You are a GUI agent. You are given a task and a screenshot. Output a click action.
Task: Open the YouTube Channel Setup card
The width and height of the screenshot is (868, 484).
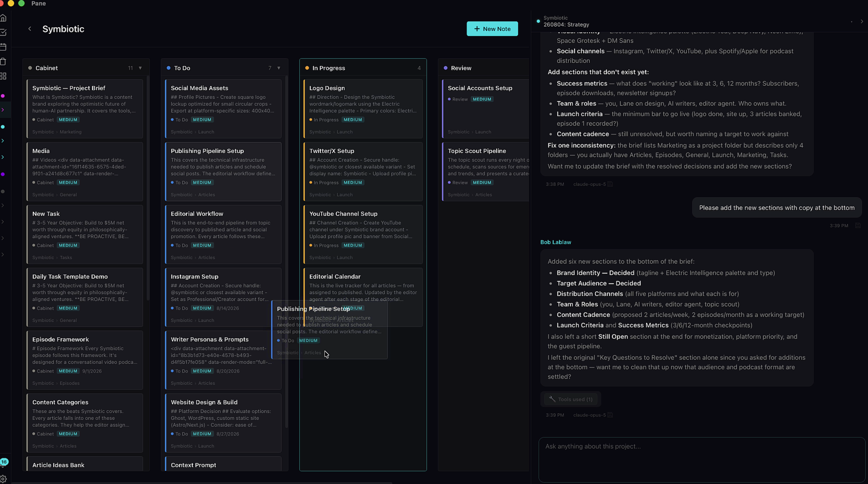pyautogui.click(x=363, y=234)
